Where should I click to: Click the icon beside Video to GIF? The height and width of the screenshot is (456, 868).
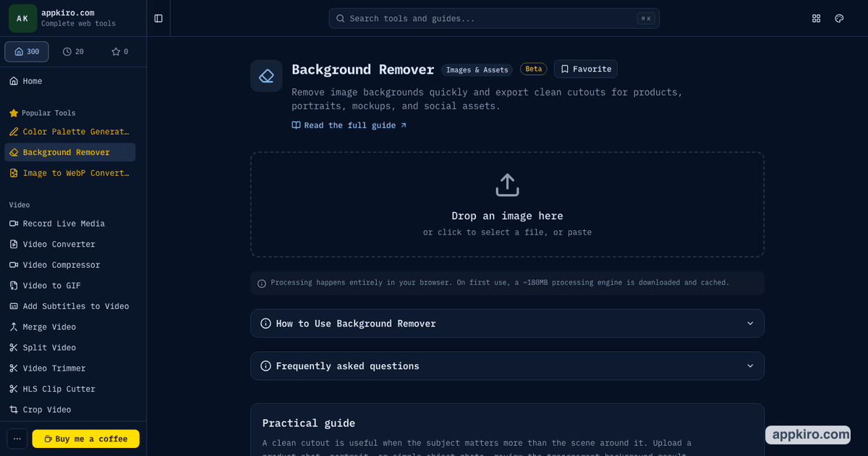click(14, 286)
